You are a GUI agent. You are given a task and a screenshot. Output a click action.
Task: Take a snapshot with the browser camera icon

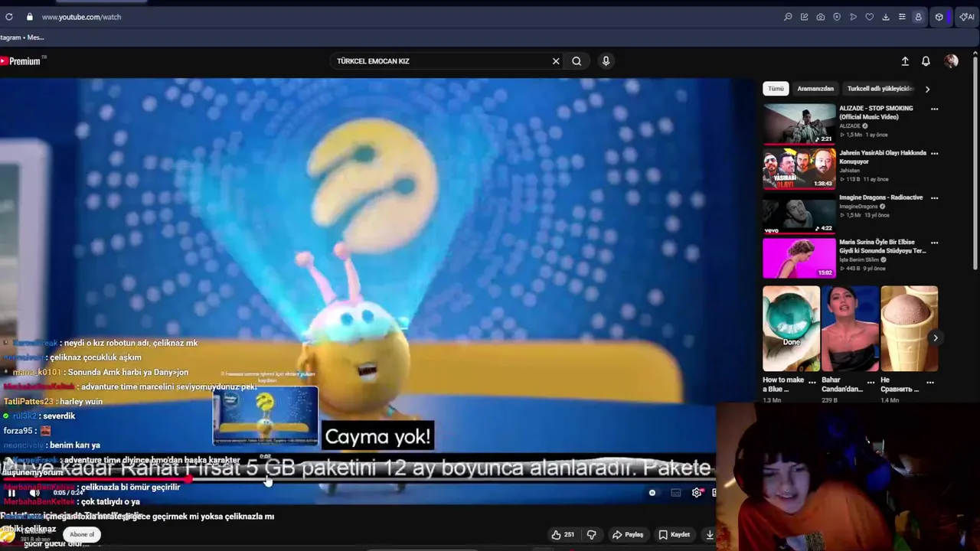(821, 17)
